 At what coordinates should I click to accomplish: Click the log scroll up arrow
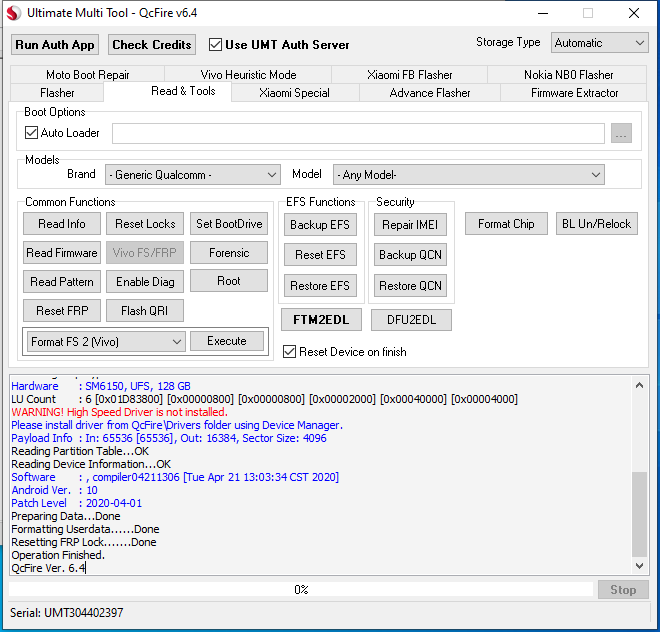tap(639, 385)
